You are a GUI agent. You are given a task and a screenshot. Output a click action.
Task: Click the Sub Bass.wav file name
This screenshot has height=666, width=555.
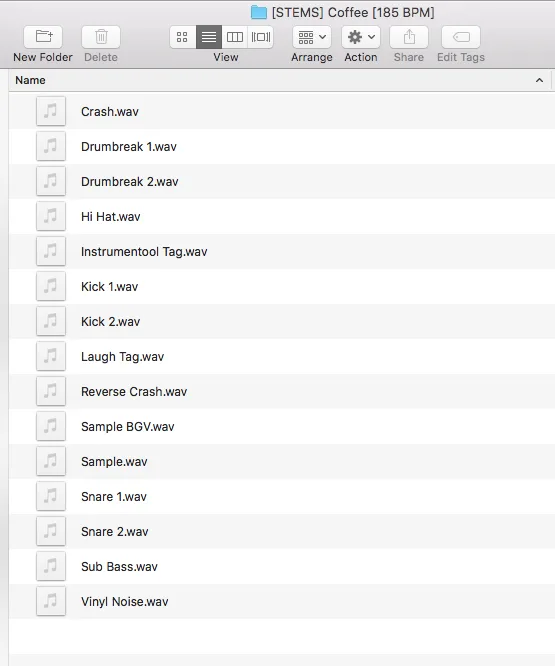pyautogui.click(x=119, y=567)
